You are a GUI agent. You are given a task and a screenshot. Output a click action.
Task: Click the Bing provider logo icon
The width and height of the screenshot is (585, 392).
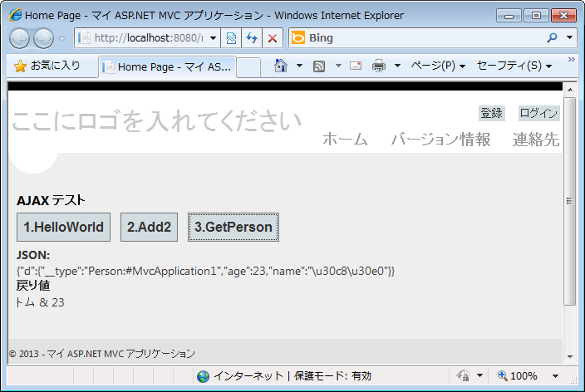coord(298,38)
